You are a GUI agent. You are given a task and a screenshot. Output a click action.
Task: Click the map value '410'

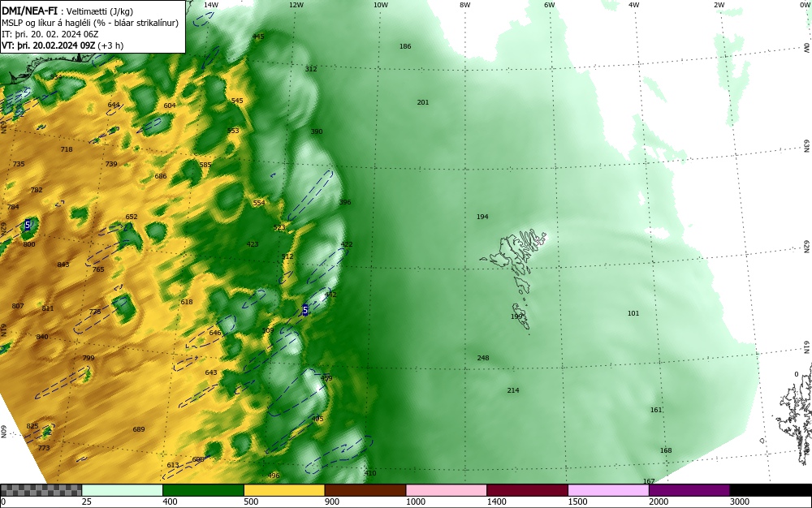pyautogui.click(x=370, y=473)
